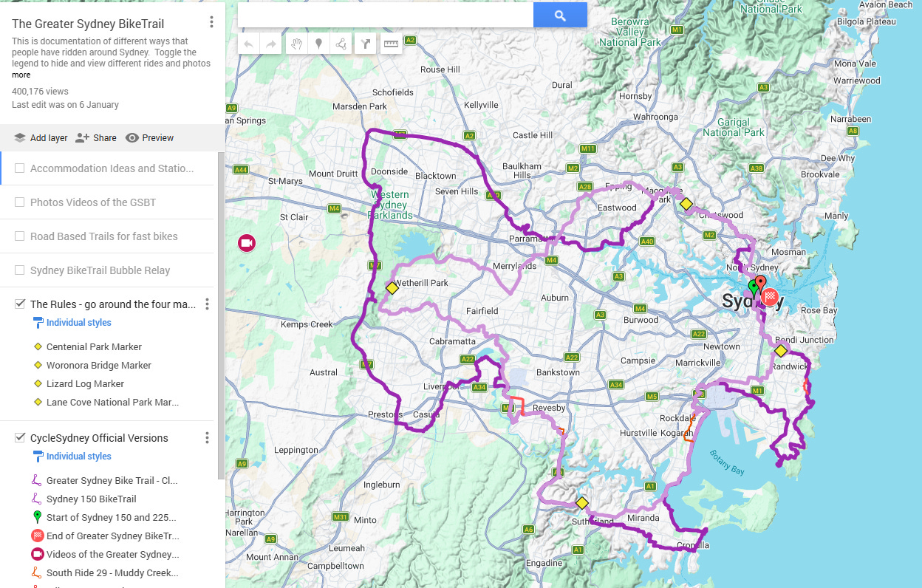Viewport: 922px width, 588px height.
Task: Undo the last map edit
Action: pos(248,44)
